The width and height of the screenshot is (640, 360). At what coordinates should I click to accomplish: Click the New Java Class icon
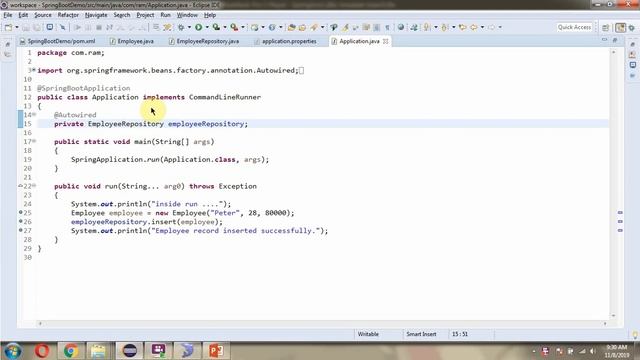pos(272,27)
